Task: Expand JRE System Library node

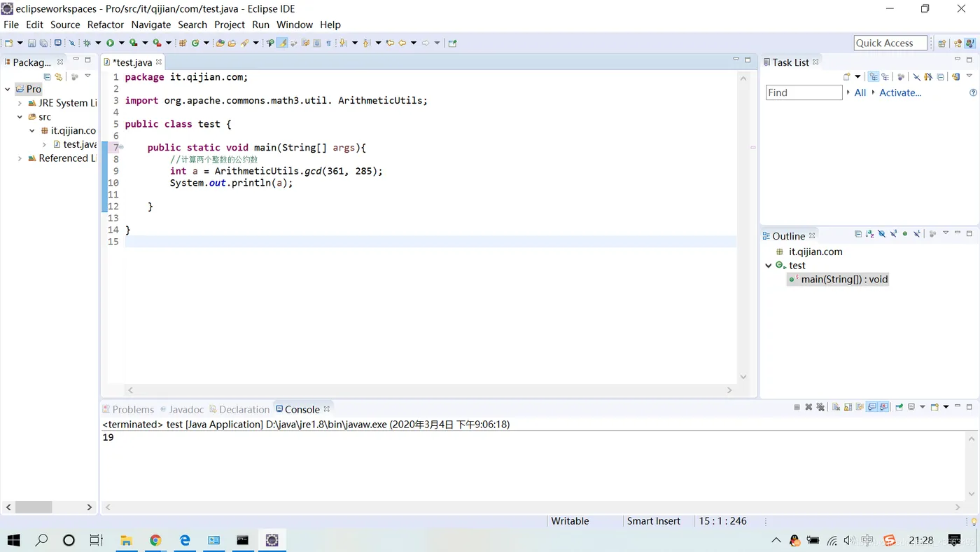Action: click(20, 103)
